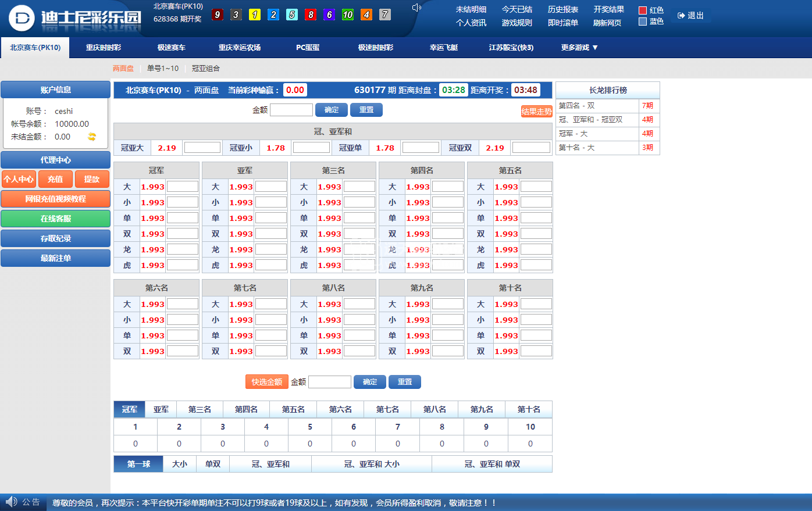Open 开奖结果 link in header

[609, 9]
